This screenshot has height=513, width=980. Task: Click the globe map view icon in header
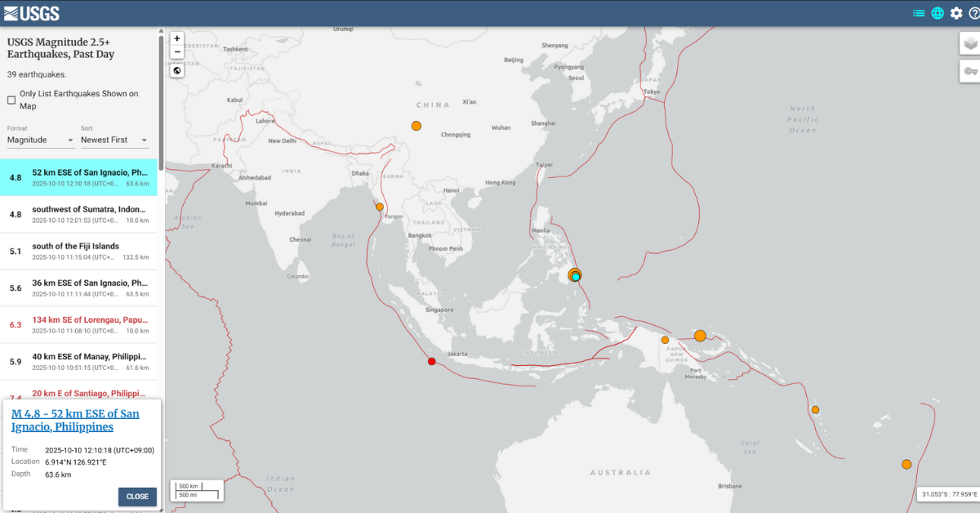938,13
